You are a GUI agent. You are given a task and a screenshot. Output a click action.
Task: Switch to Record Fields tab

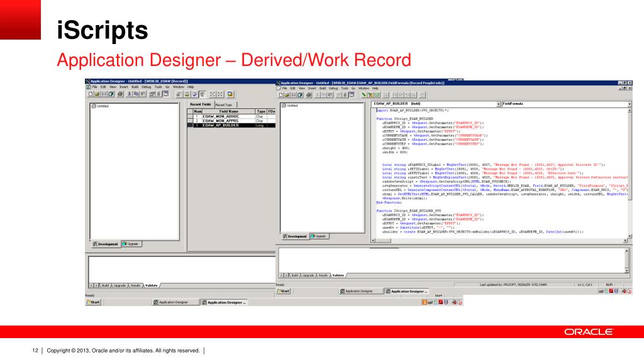[201, 104]
